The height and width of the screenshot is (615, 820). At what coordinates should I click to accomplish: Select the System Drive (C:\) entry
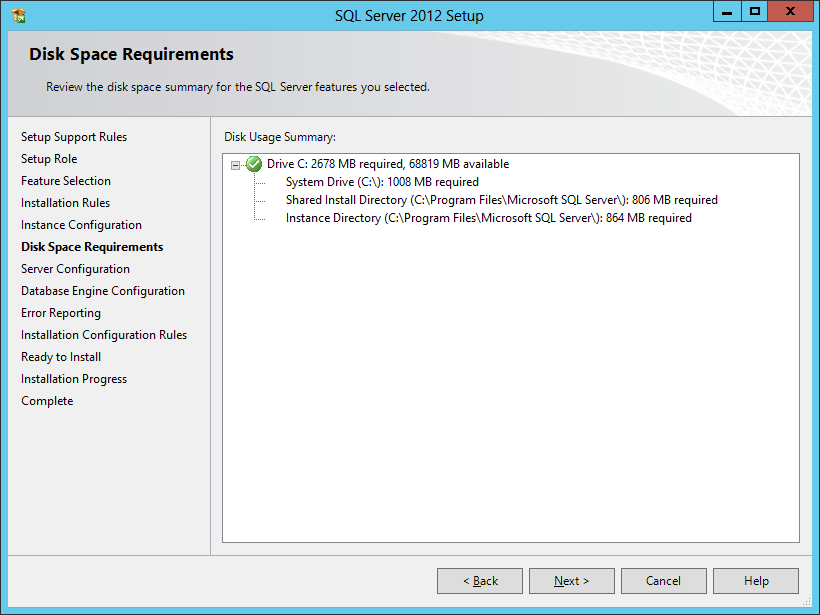(x=382, y=182)
